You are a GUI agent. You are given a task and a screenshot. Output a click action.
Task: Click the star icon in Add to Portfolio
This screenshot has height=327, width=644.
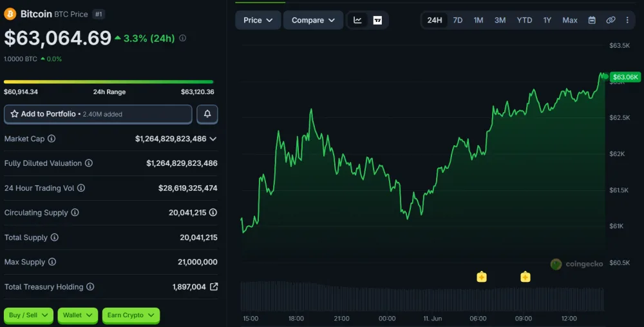click(14, 114)
